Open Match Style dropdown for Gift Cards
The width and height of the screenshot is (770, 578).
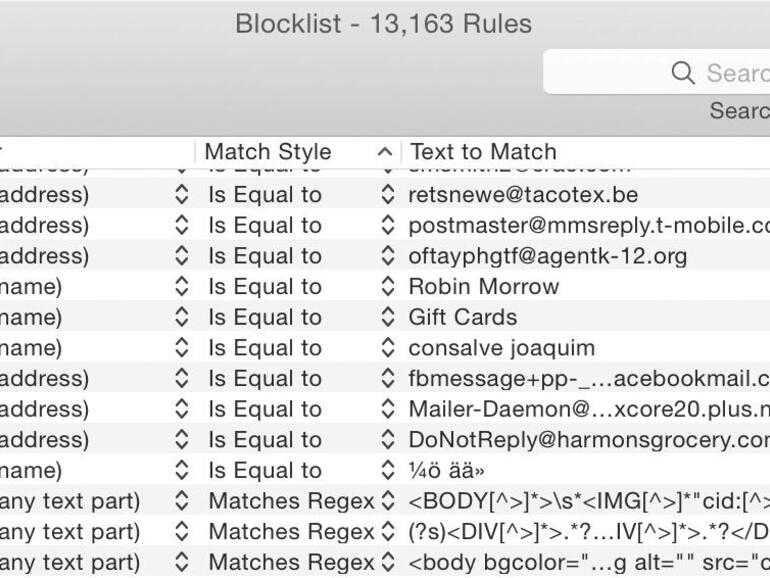(388, 318)
